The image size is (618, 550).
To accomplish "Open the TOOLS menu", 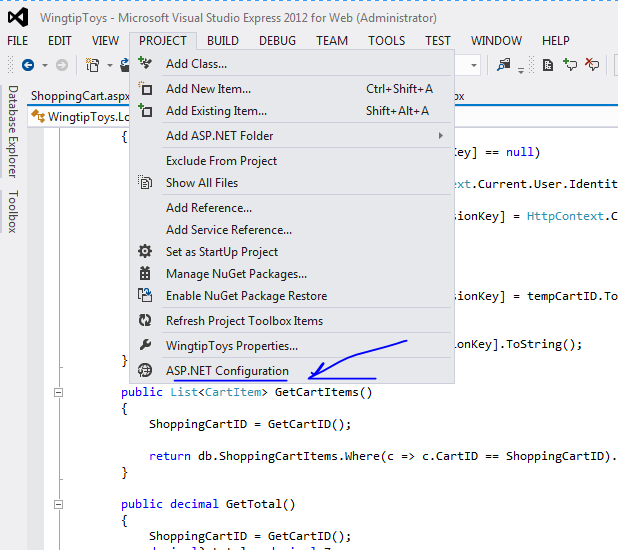I will point(386,41).
